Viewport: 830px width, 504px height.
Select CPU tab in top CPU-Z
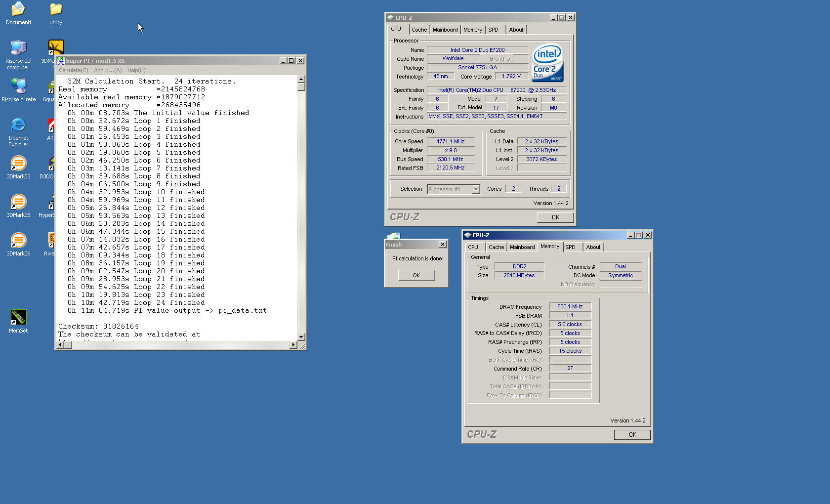click(396, 29)
